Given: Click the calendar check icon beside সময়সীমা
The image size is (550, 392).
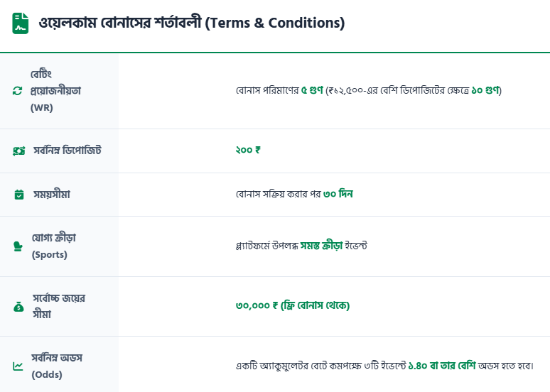Looking at the screenshot, I should click(x=18, y=194).
